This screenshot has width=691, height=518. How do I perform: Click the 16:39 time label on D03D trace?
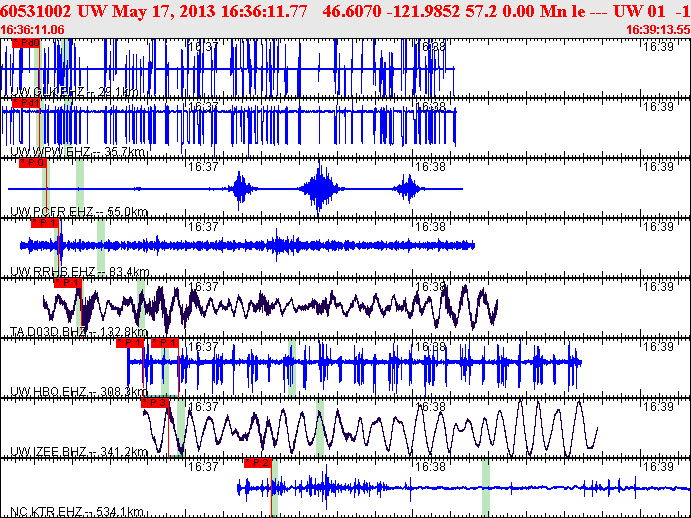(658, 286)
